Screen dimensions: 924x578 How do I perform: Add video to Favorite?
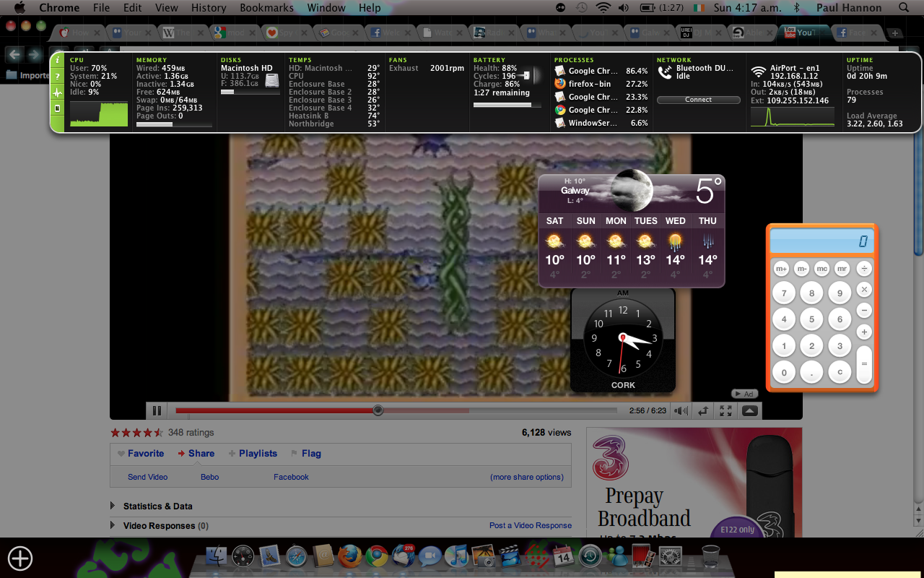(x=141, y=454)
